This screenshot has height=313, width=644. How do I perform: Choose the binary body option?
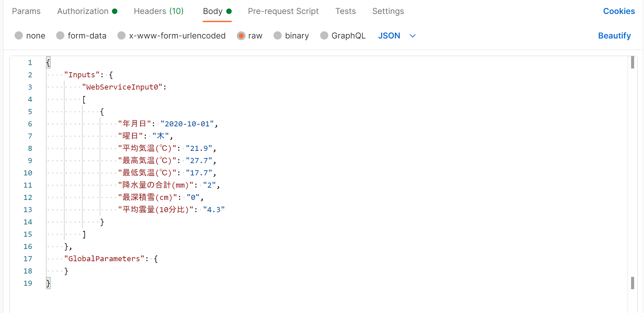click(x=278, y=36)
